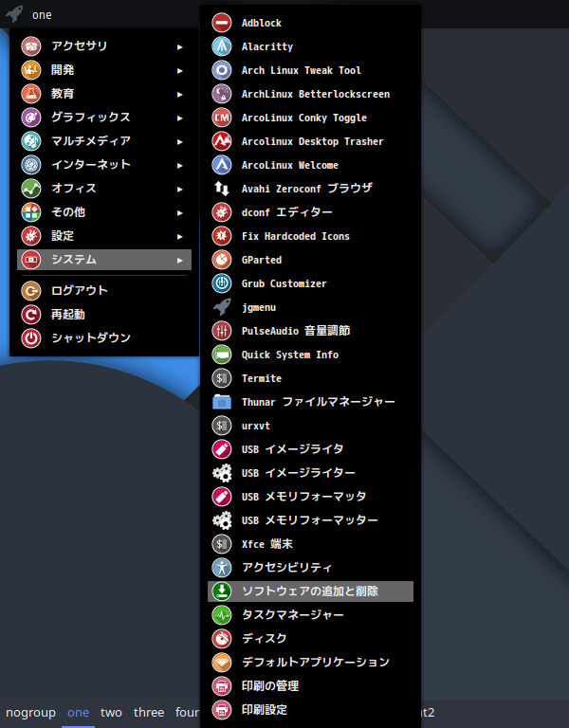Click ArcoLinux Conky Toggle icon

click(x=222, y=118)
